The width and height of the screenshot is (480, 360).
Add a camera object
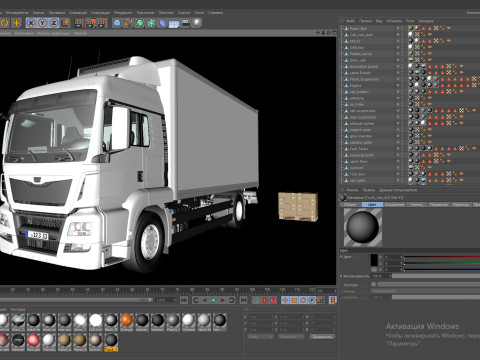[x=185, y=23]
